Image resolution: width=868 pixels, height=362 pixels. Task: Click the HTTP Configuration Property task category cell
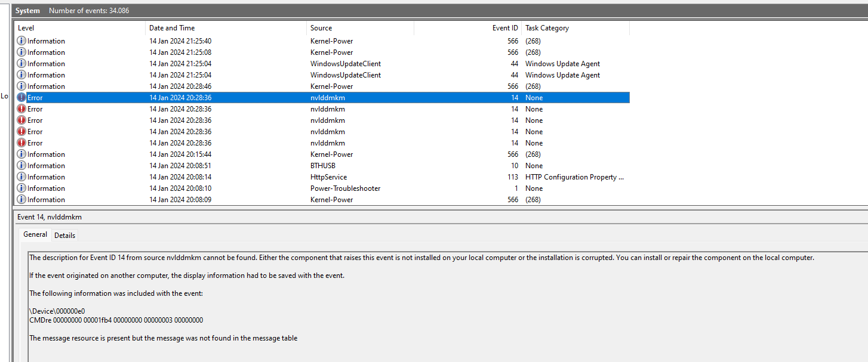pyautogui.click(x=574, y=177)
